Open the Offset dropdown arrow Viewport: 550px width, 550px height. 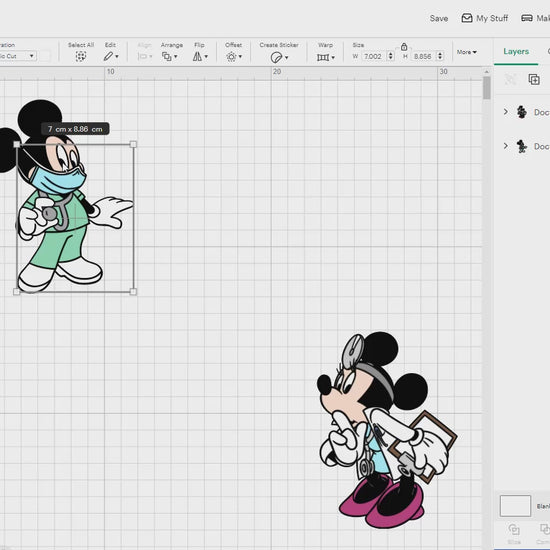pyautogui.click(x=240, y=56)
